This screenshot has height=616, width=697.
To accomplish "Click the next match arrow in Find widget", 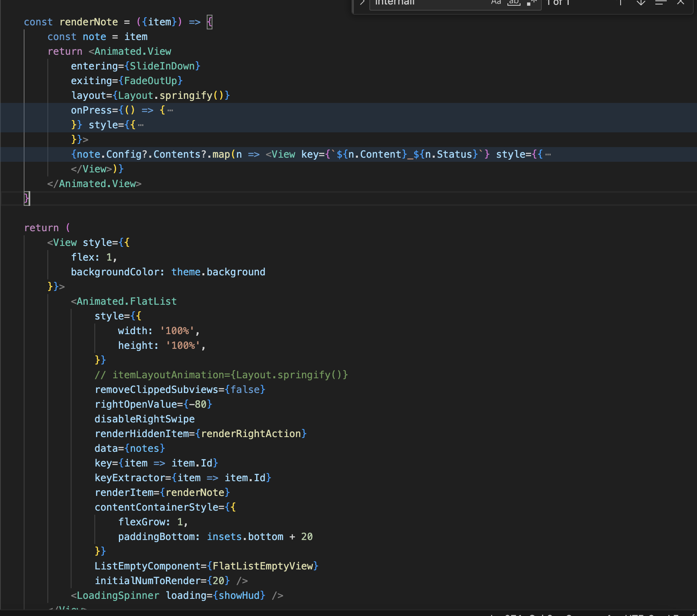I will tap(640, 3).
